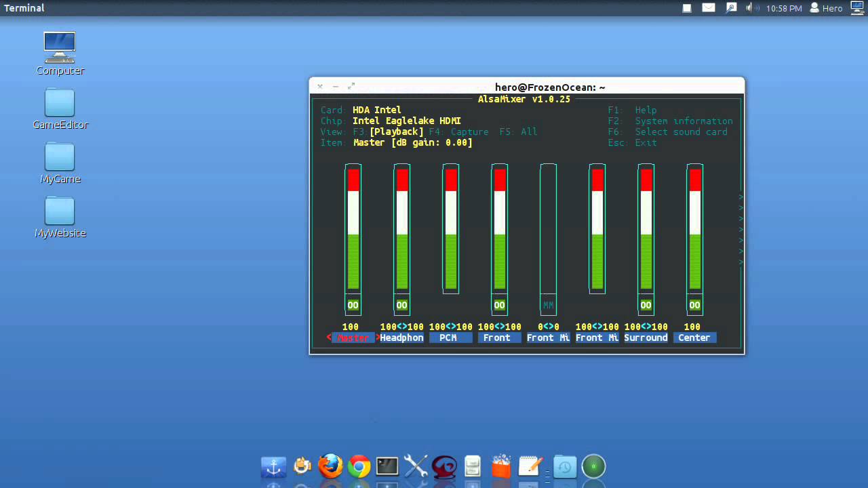This screenshot has height=488, width=868.
Task: Open wrench and screwdriver settings tool
Action: pyautogui.click(x=416, y=466)
